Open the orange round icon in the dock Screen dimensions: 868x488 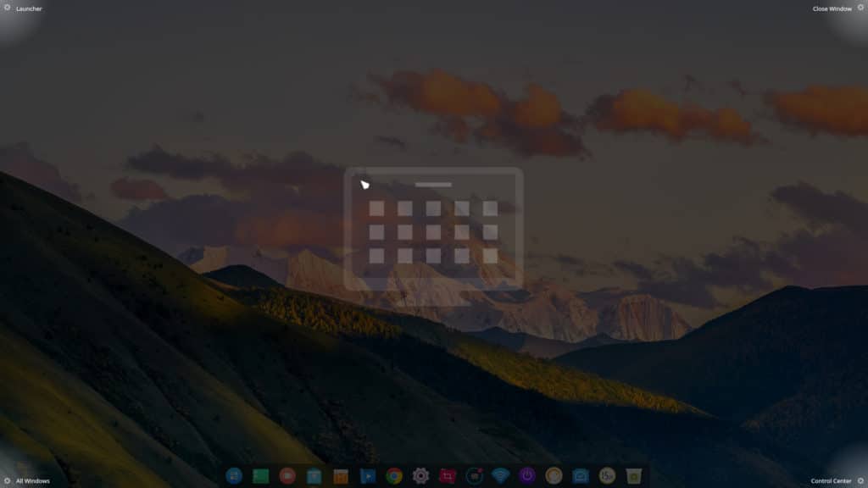coord(554,476)
